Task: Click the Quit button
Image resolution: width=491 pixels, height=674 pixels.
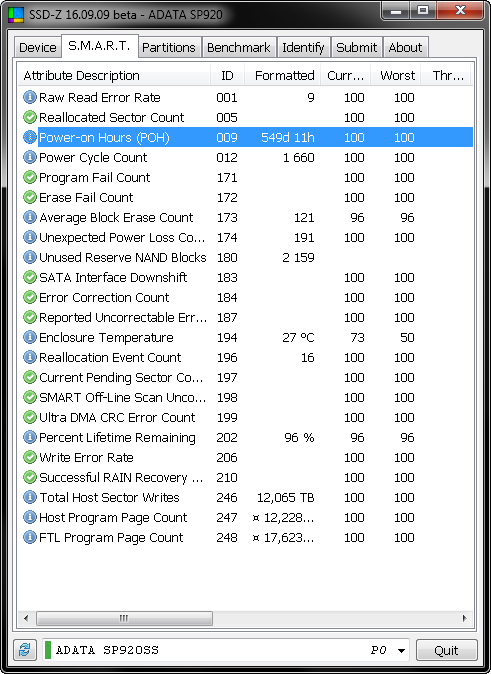Action: [x=446, y=650]
